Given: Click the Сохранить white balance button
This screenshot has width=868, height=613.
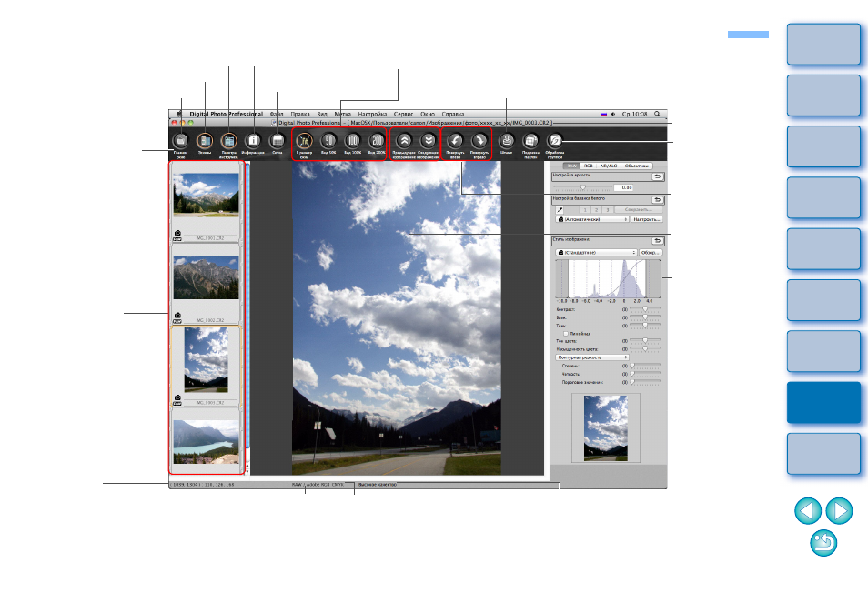Looking at the screenshot, I should pos(639,210).
